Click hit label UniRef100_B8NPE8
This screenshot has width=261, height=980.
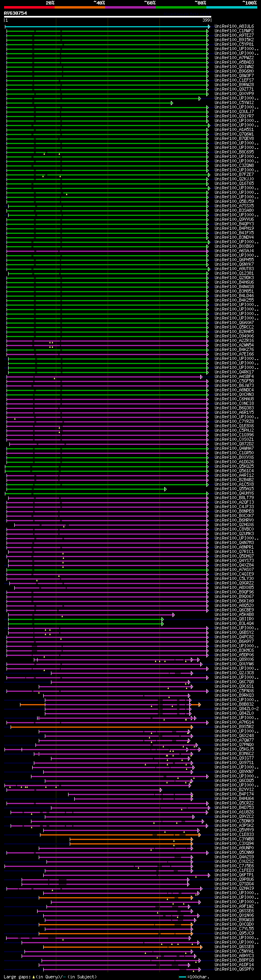(x=234, y=511)
